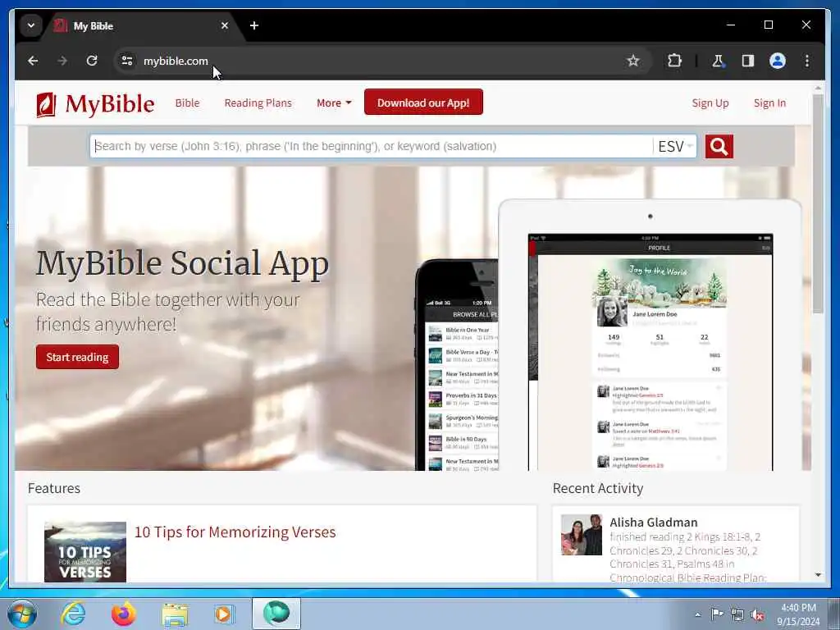Open the Bible menu item
The image size is (840, 630).
[x=187, y=103]
